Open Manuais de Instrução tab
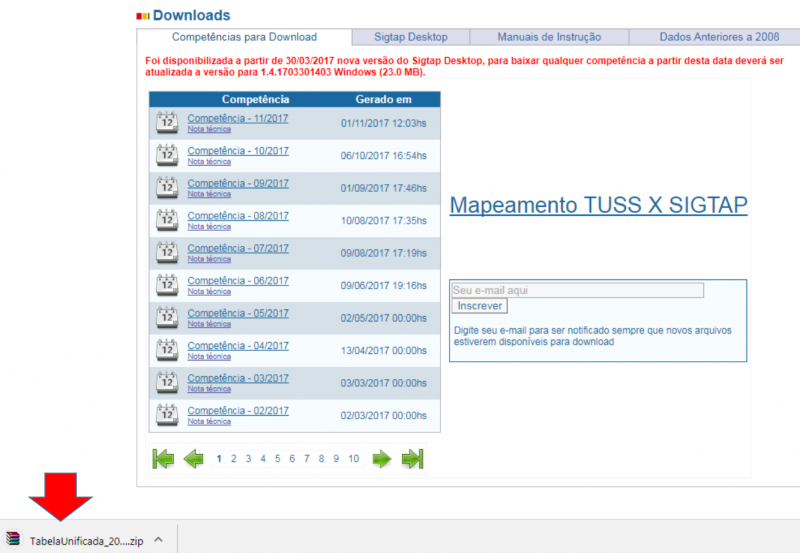This screenshot has width=800, height=553. tap(549, 37)
